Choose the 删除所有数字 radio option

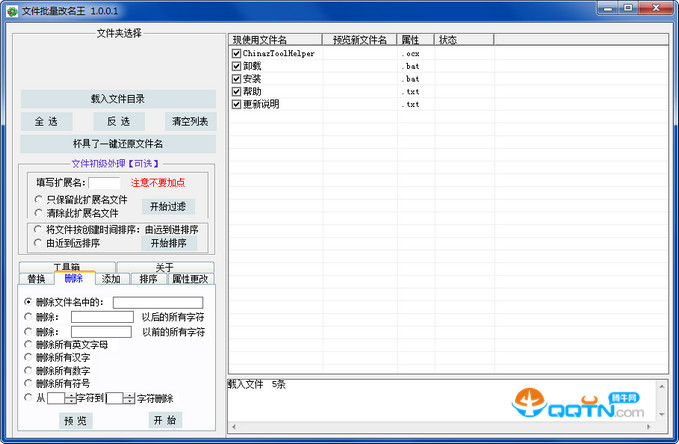pos(29,370)
